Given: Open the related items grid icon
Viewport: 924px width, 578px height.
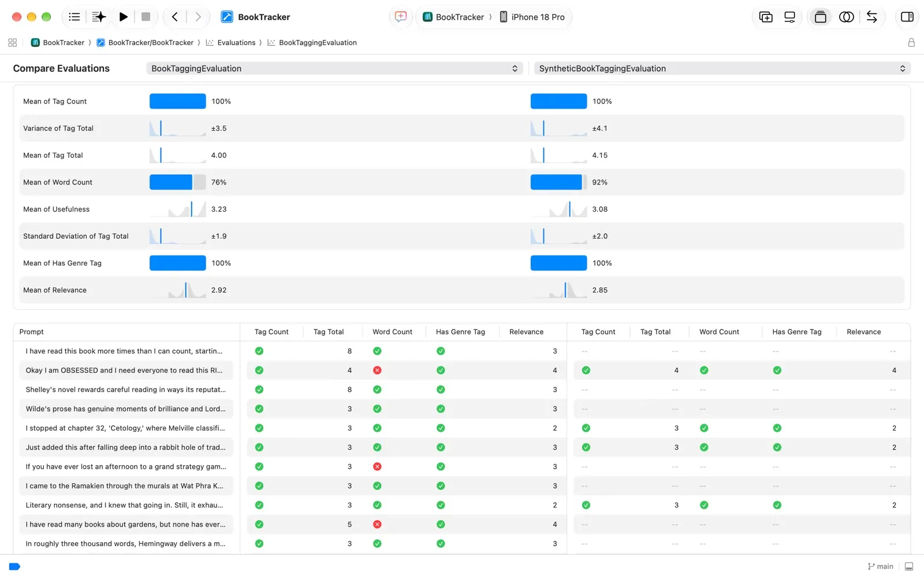Looking at the screenshot, I should pos(12,43).
